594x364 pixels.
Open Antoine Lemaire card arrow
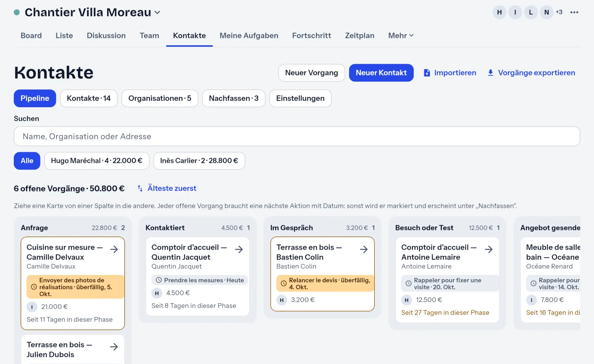click(489, 249)
